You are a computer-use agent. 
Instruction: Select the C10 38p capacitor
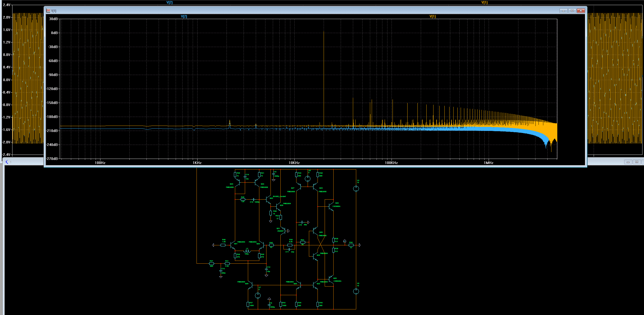tap(302, 222)
